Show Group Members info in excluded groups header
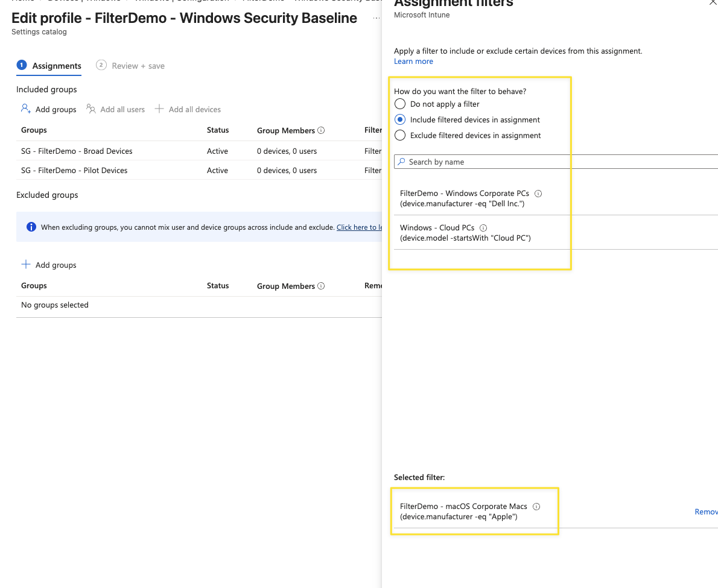 321,286
